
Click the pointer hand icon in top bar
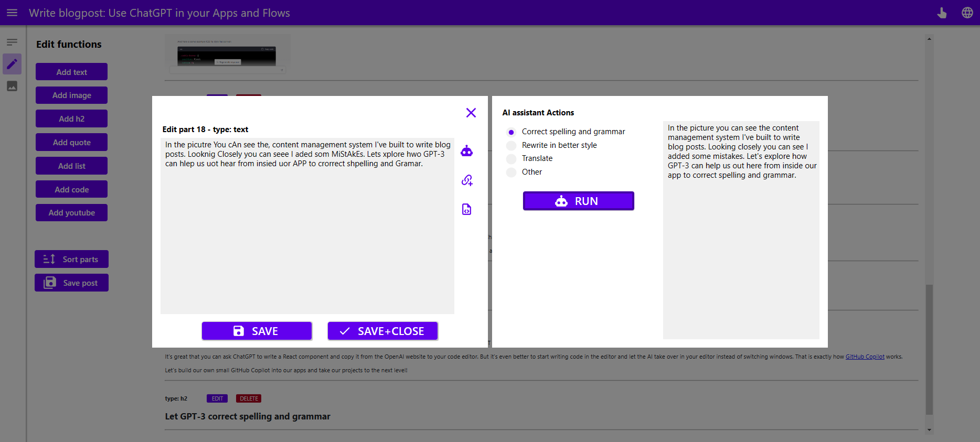coord(942,13)
